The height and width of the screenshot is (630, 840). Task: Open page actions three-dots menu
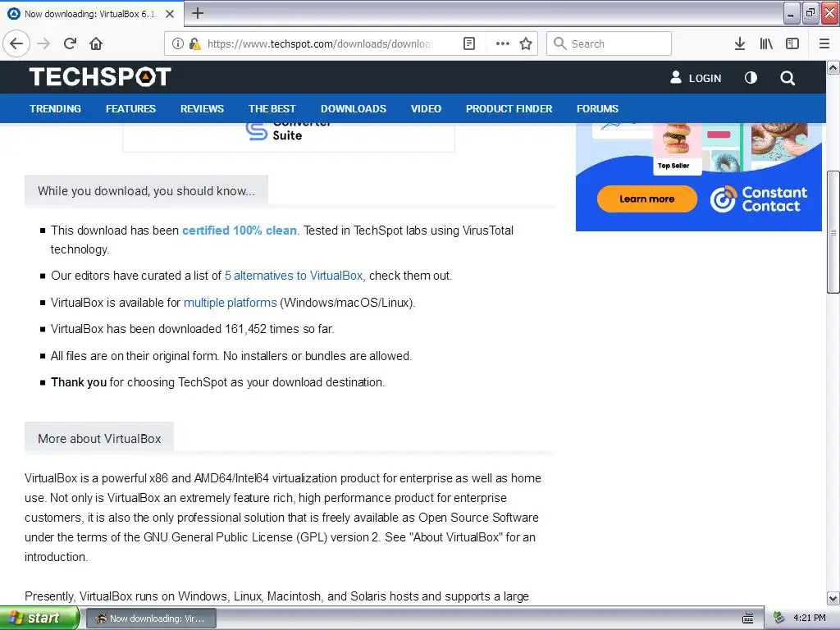(503, 43)
